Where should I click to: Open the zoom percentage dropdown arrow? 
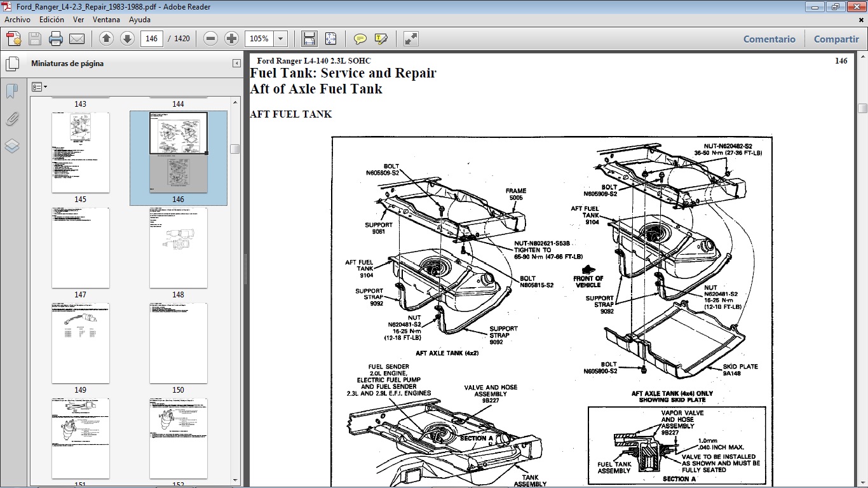pyautogui.click(x=281, y=39)
